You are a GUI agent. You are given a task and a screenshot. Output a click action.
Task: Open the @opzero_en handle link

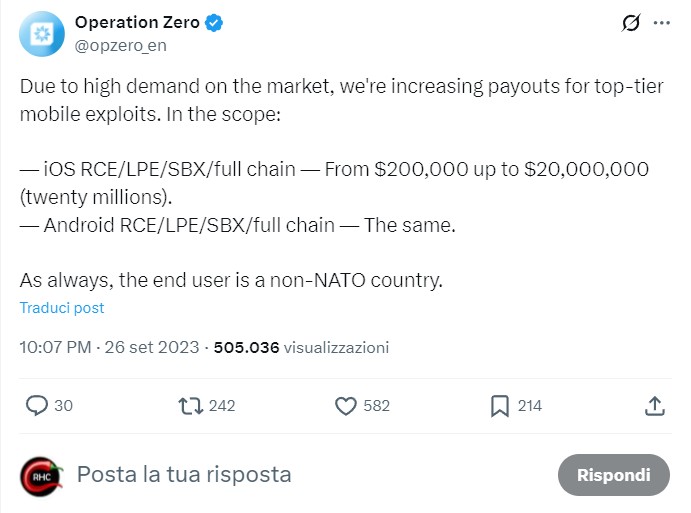pos(118,45)
